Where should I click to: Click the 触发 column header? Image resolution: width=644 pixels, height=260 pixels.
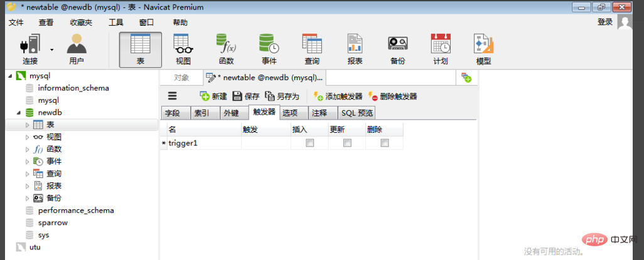[266, 130]
